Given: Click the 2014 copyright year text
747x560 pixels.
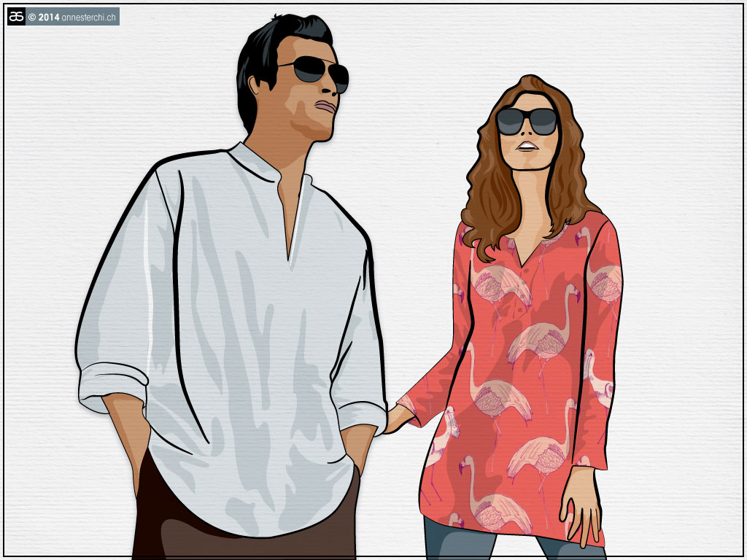Looking at the screenshot, I should pyautogui.click(x=49, y=17).
